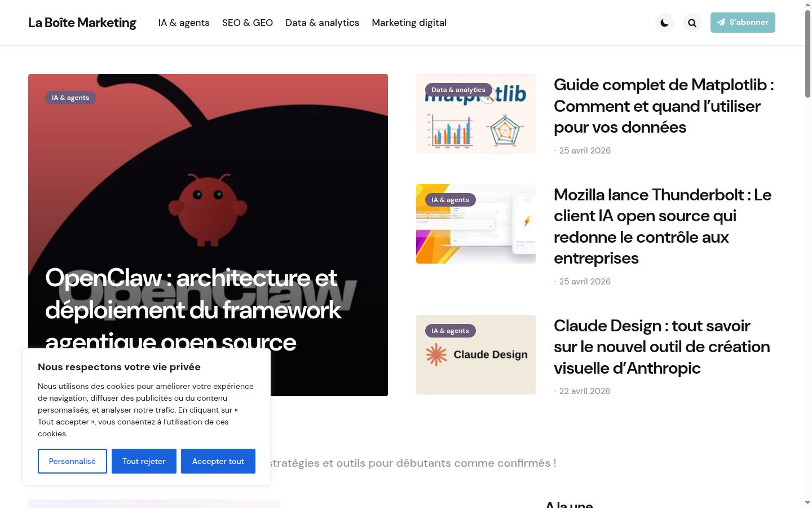Open the Mozilla Thunderbolt article thumbnail
Viewport: 812px width, 508px height.
pos(476,224)
